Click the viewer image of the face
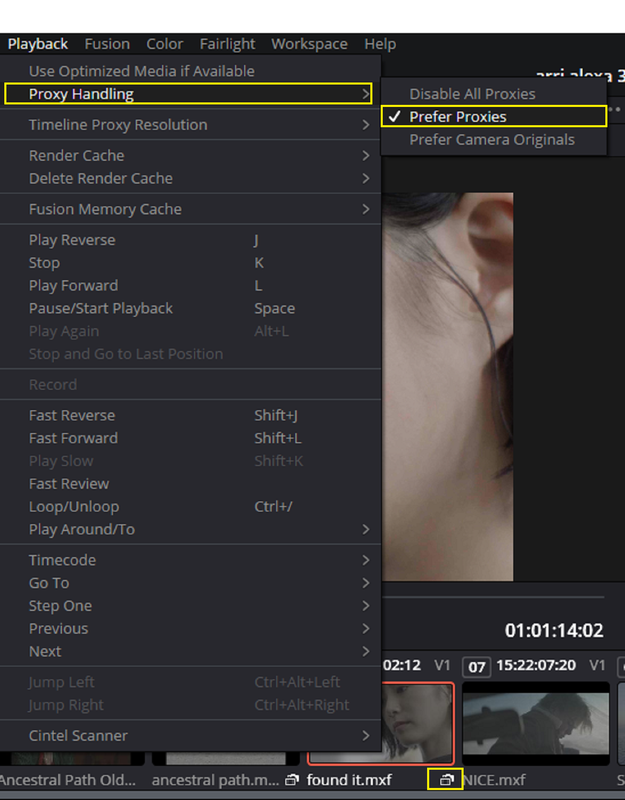 [x=447, y=386]
